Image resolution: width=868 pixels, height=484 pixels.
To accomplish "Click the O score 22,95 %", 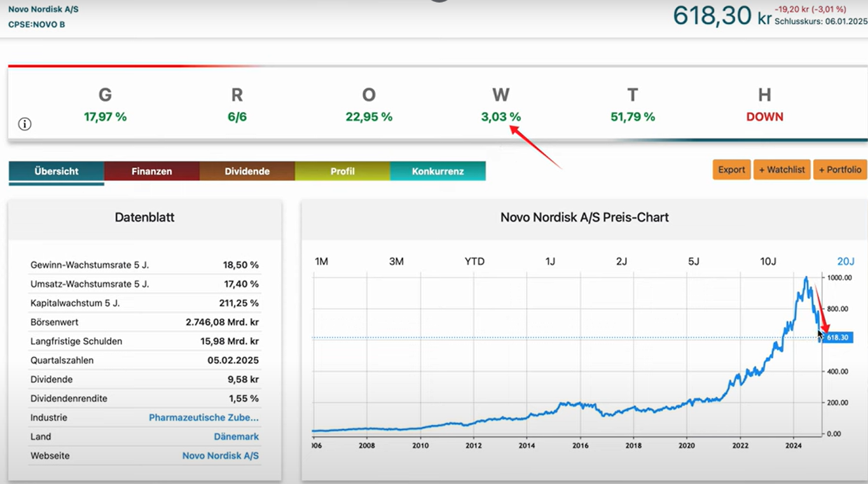I will 369,117.
